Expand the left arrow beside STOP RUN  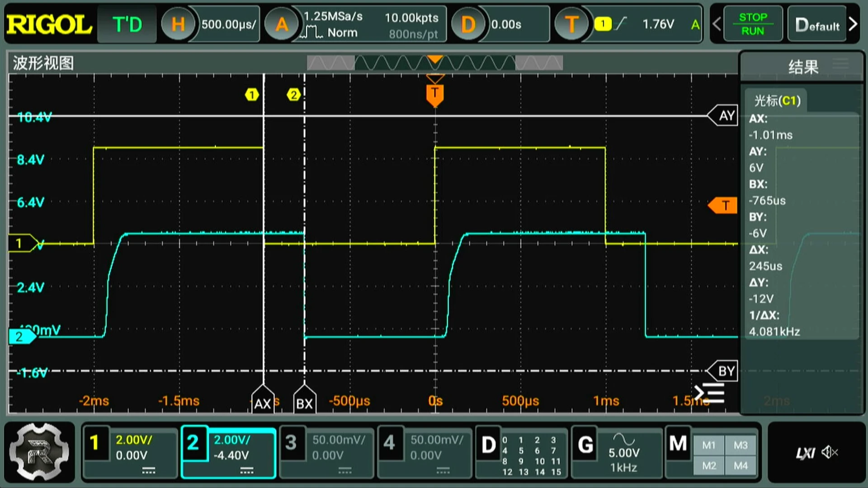tap(717, 24)
